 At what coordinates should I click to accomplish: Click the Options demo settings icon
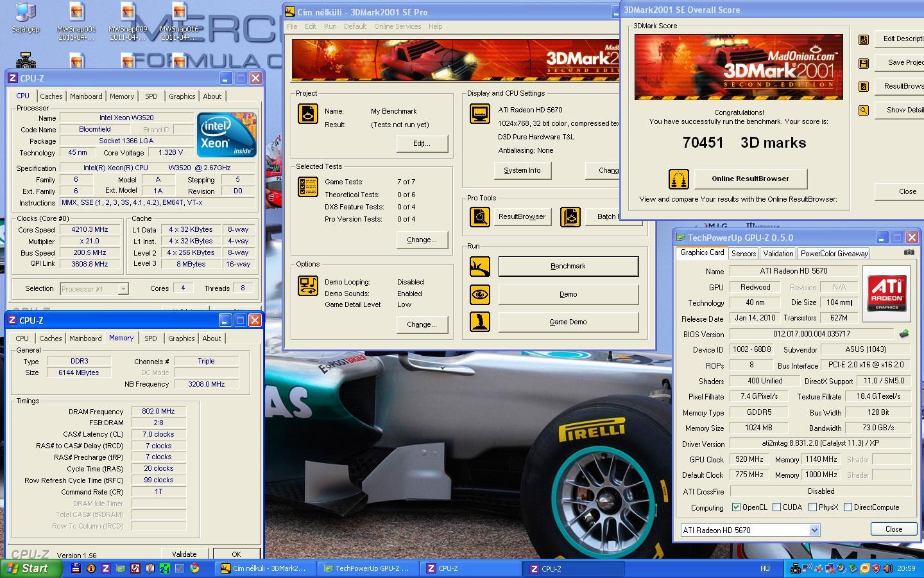[308, 286]
